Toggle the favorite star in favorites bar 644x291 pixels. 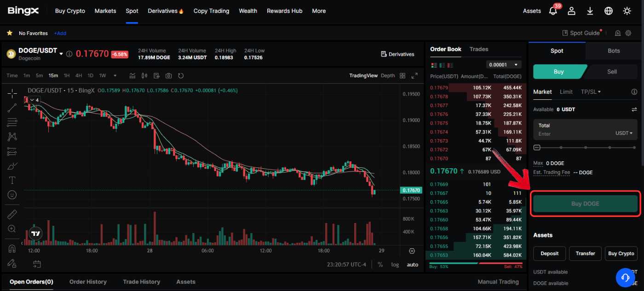[x=10, y=33]
